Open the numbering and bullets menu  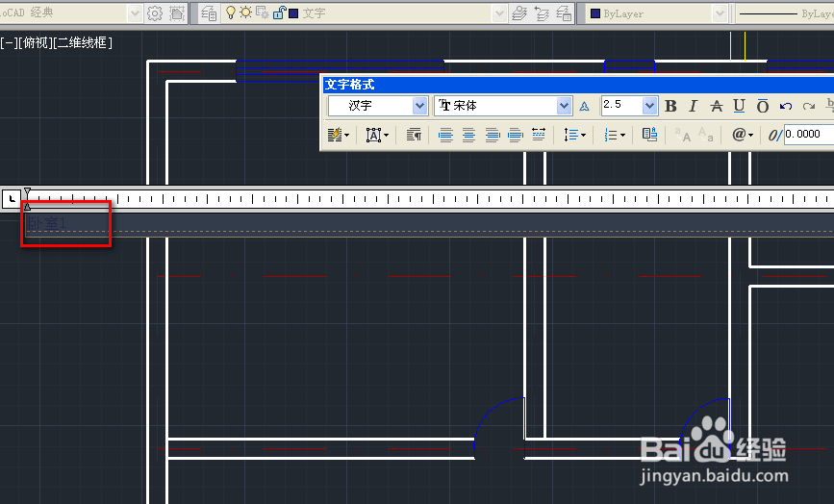[615, 135]
